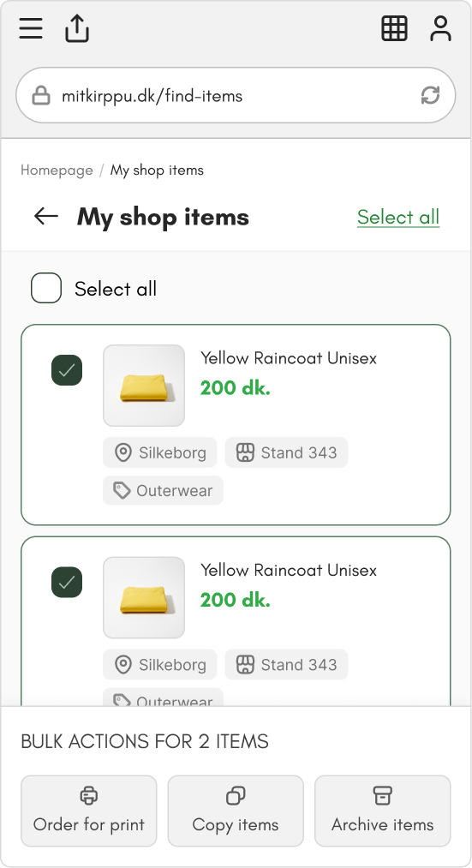Click the padlock icon in address bar

41,96
